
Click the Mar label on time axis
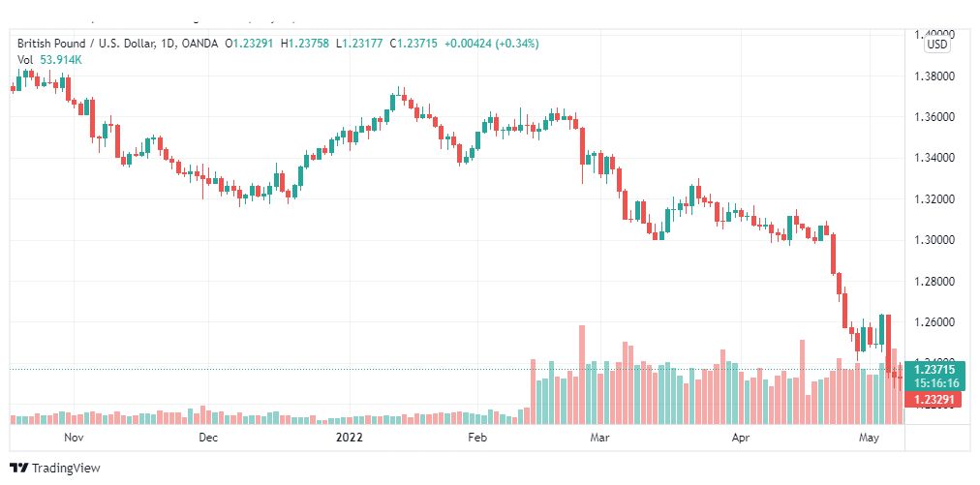click(600, 437)
